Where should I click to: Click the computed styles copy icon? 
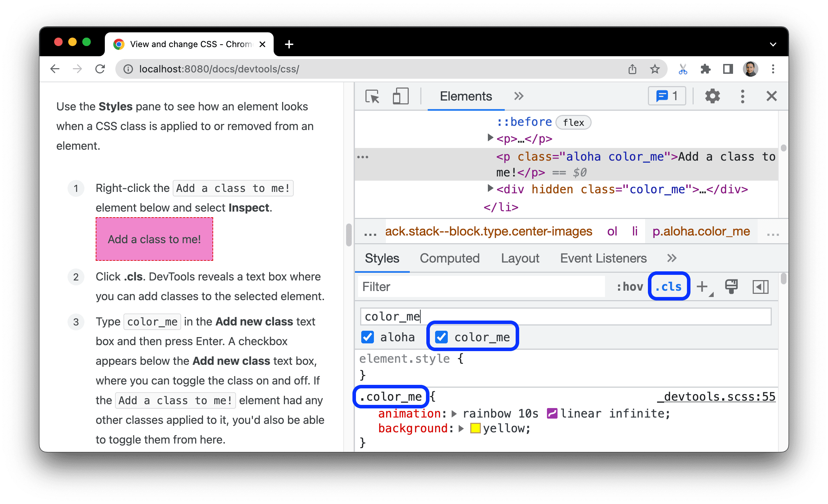[732, 286]
